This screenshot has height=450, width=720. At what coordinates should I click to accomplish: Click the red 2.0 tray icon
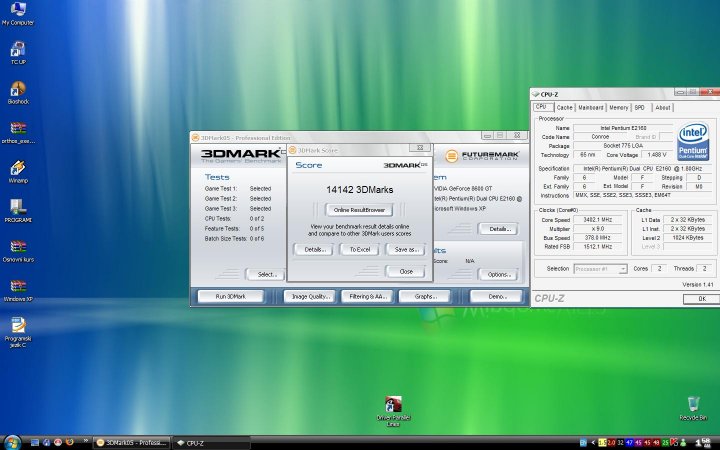pyautogui.click(x=611, y=443)
